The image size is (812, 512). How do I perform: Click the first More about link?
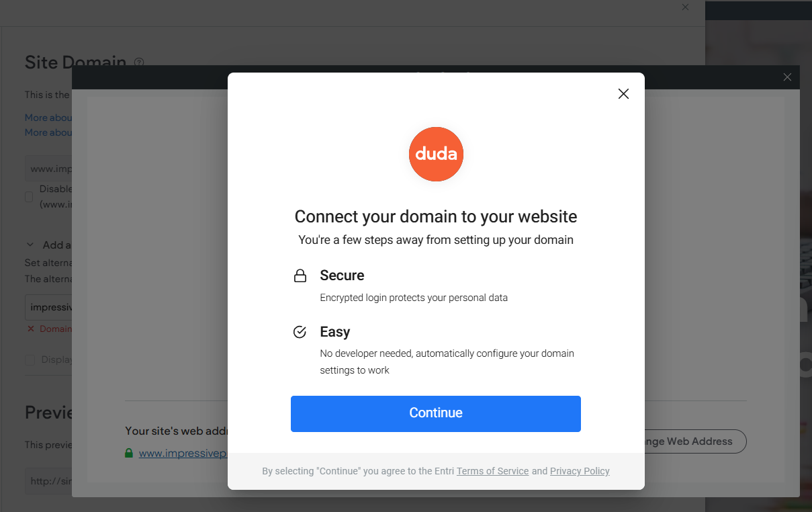48,118
